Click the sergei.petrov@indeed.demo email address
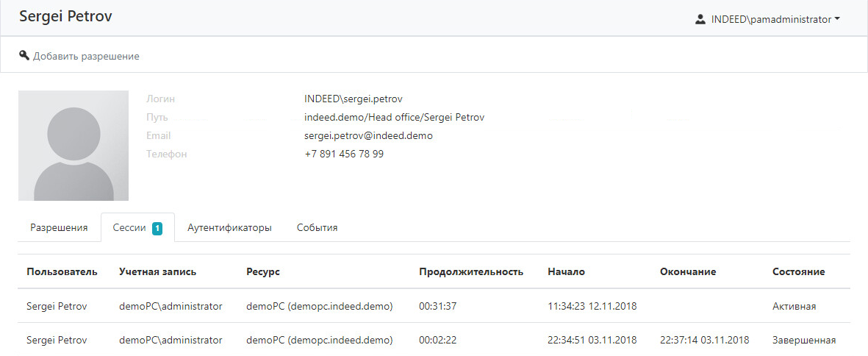 click(x=368, y=136)
